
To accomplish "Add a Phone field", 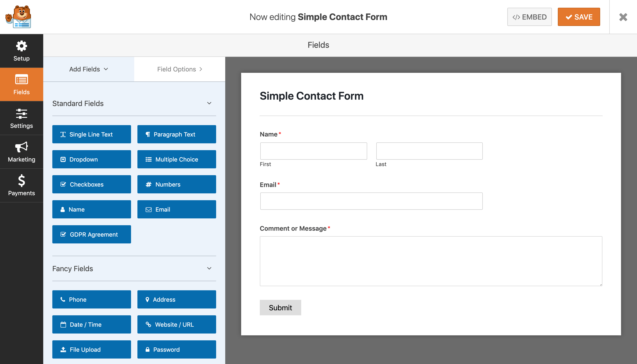I will (91, 299).
